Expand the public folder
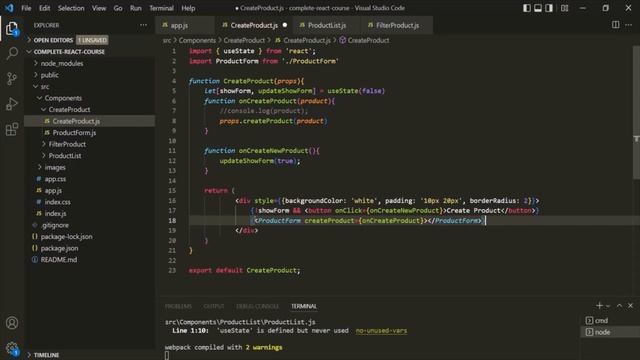This screenshot has width=640, height=360. point(90,75)
